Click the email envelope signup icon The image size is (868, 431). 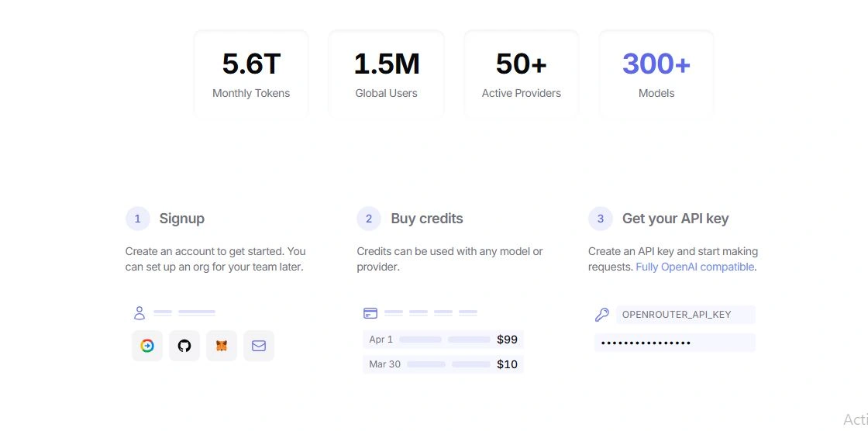click(259, 346)
